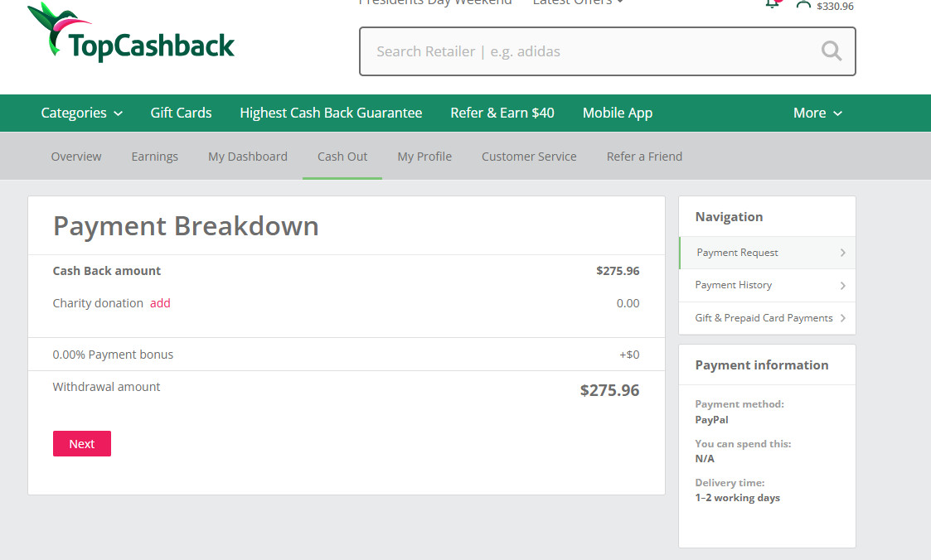Switch to the Earnings tab
The image size is (931, 560).
tap(154, 157)
